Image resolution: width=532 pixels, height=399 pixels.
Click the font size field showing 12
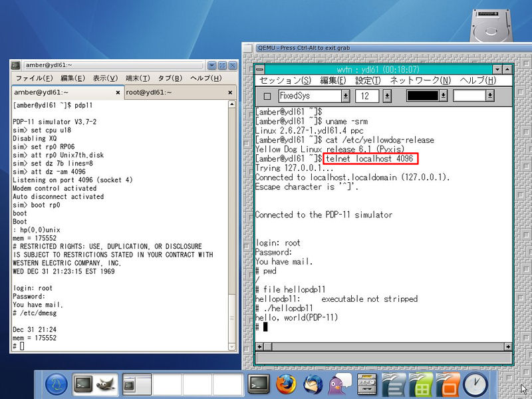tap(367, 96)
